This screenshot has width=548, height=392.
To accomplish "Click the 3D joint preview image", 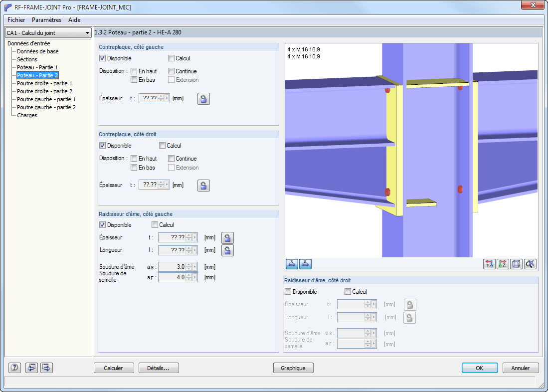I will [411, 150].
